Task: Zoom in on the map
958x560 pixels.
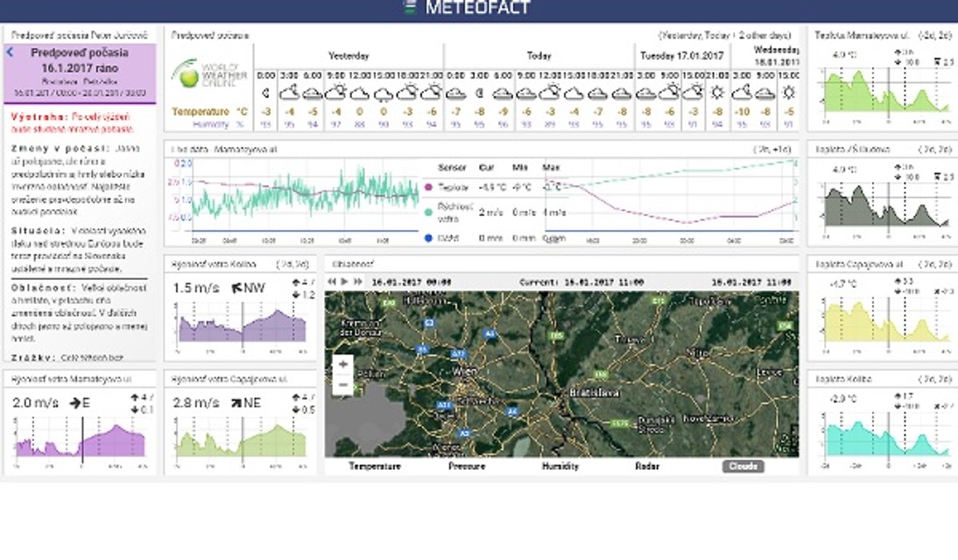Action: [343, 364]
